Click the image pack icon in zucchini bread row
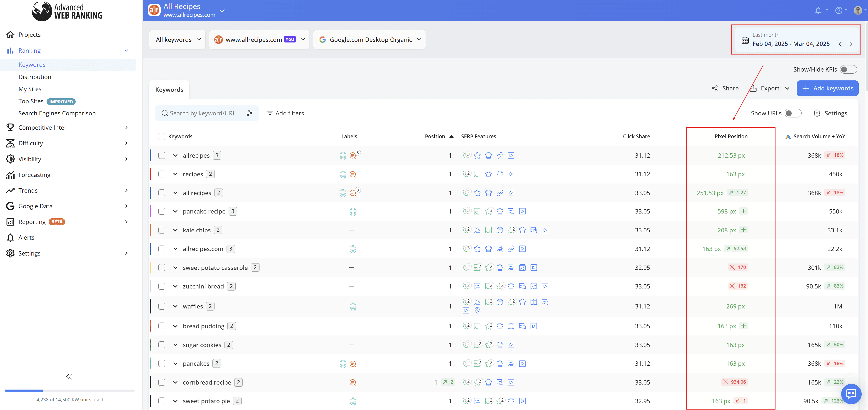Image resolution: width=868 pixels, height=410 pixels. (533, 286)
